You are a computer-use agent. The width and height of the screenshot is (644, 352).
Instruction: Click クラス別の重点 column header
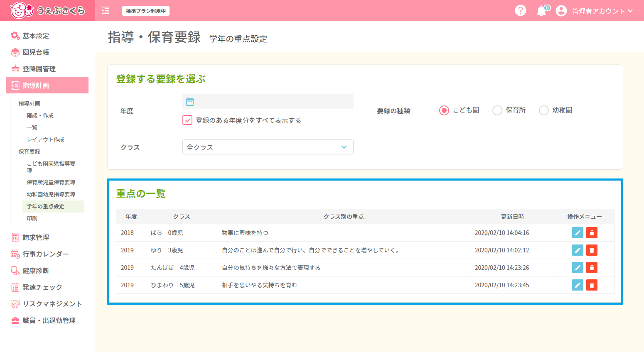click(344, 217)
